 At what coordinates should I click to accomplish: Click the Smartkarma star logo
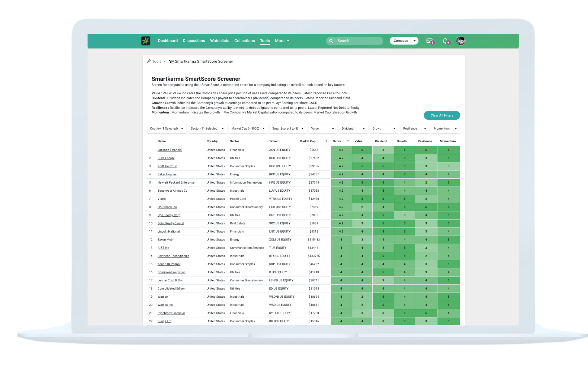click(x=146, y=41)
